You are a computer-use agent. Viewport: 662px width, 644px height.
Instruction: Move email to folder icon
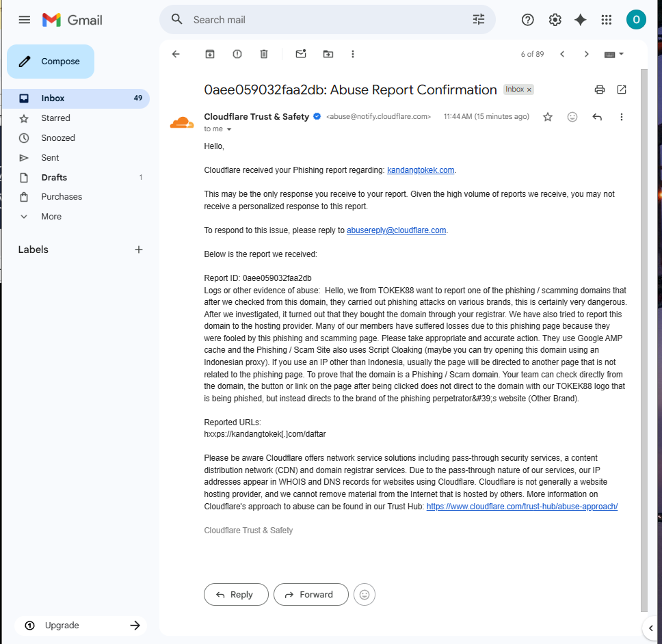(328, 54)
